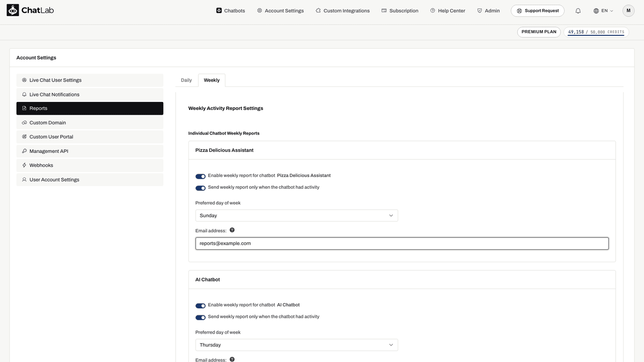The width and height of the screenshot is (644, 362).
Task: Click the Live Chat Notifications bell icon
Action: point(24,94)
